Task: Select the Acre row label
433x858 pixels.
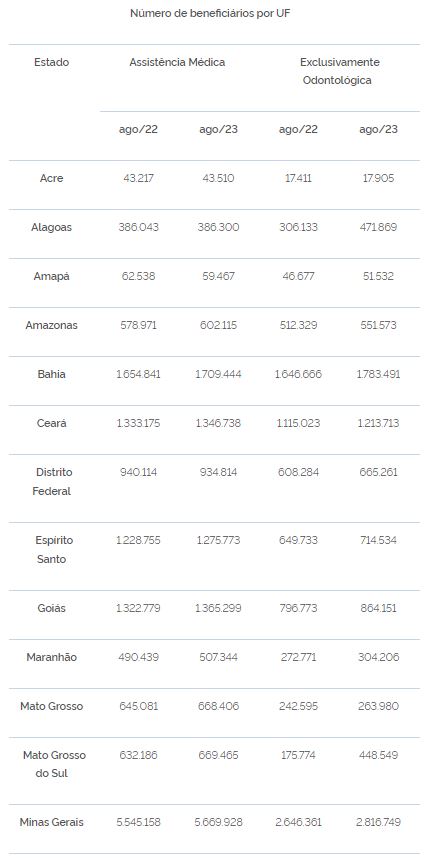Action: (x=51, y=178)
